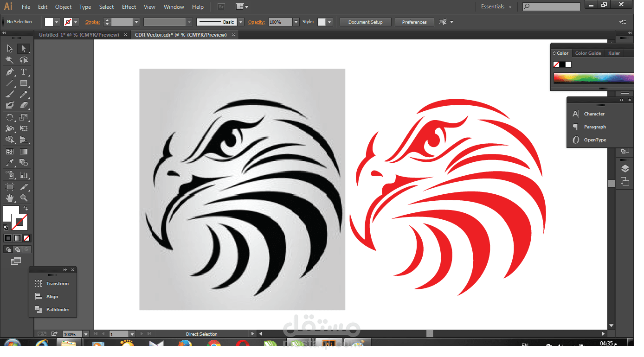This screenshot has width=644, height=357.
Task: Select the Pencil tool
Action: pos(24,95)
